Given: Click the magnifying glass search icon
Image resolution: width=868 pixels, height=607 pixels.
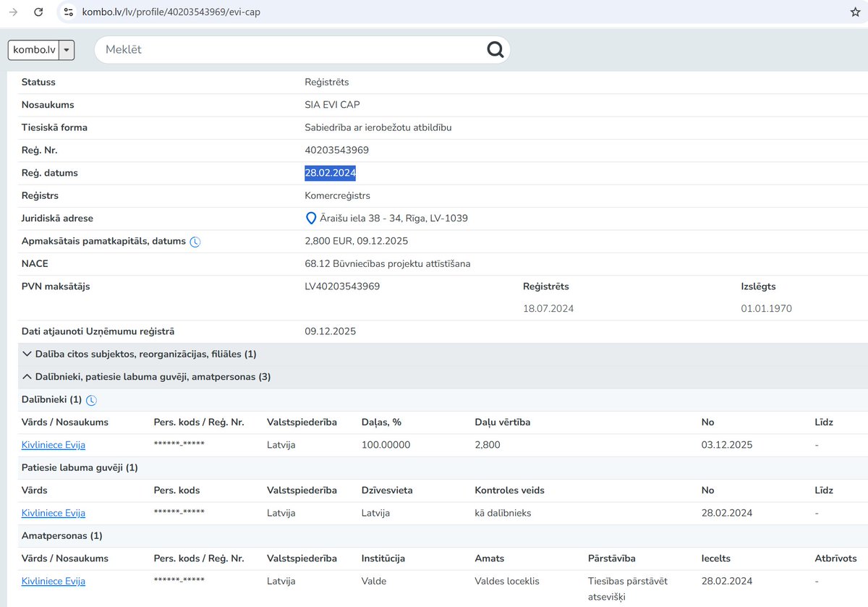Looking at the screenshot, I should tap(495, 49).
